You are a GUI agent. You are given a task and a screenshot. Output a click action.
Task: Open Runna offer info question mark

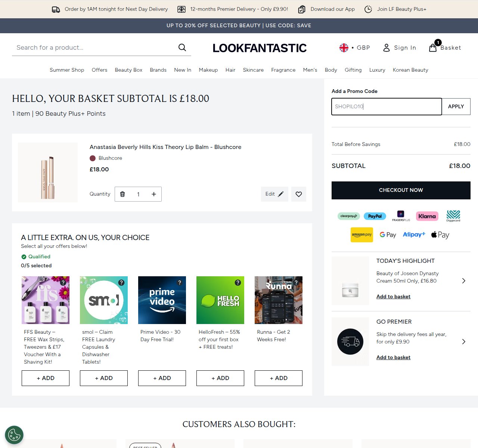pyautogui.click(x=296, y=283)
